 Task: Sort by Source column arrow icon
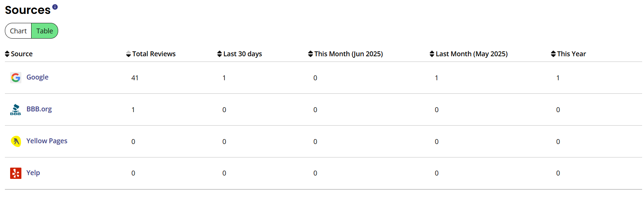tap(7, 54)
